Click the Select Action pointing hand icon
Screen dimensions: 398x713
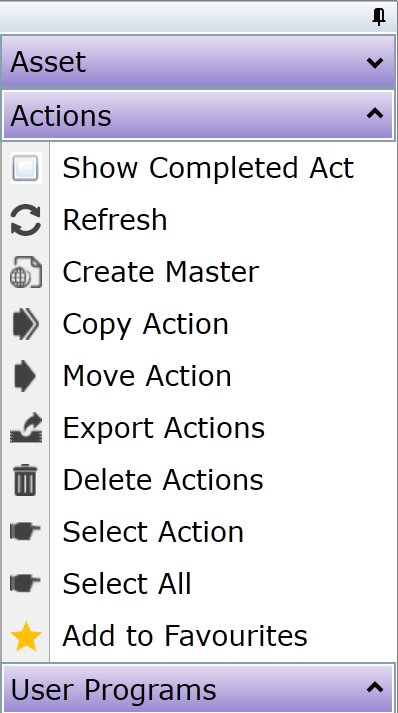25,531
